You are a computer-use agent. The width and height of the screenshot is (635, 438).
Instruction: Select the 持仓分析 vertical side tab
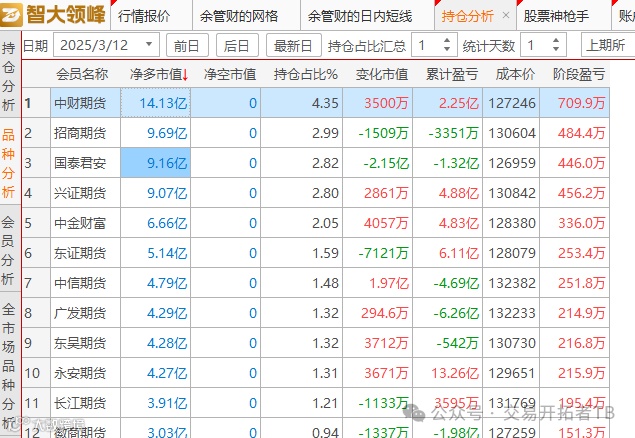point(9,76)
